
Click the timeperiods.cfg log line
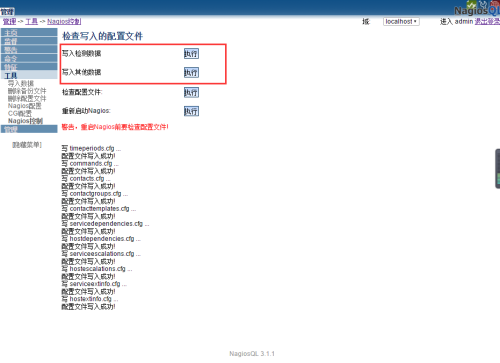pos(91,148)
